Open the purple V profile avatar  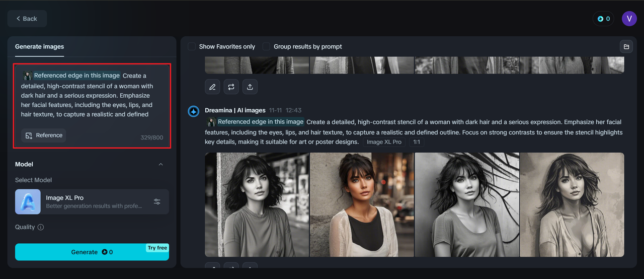point(629,19)
